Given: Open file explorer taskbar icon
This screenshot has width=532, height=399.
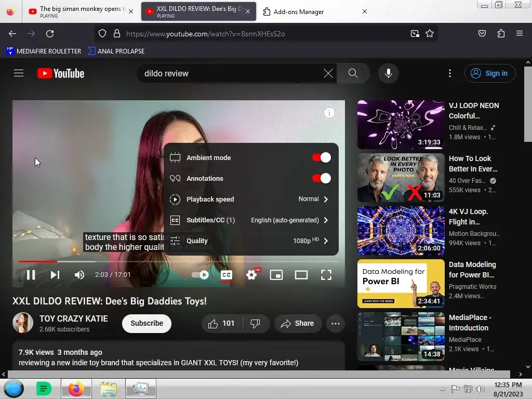Looking at the screenshot, I should point(108,389).
